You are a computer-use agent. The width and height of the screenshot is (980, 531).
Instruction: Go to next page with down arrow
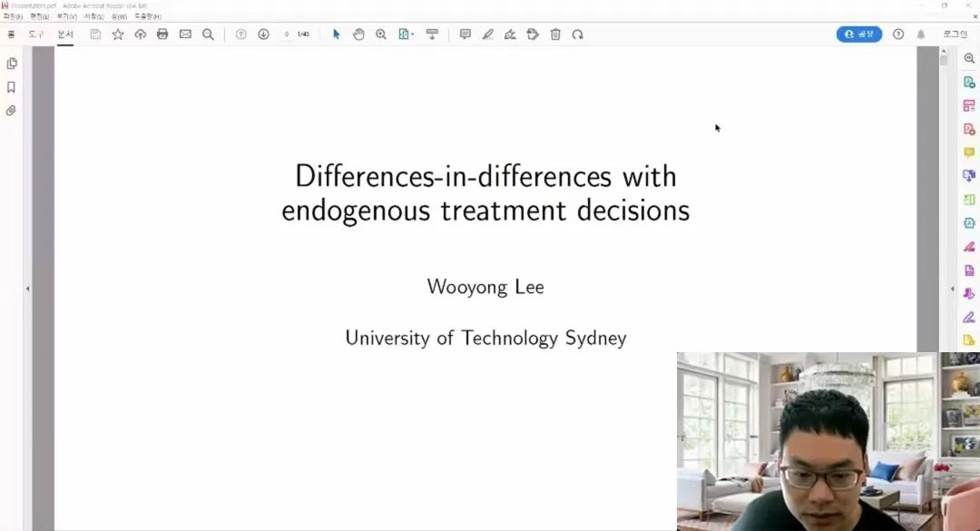pos(263,34)
